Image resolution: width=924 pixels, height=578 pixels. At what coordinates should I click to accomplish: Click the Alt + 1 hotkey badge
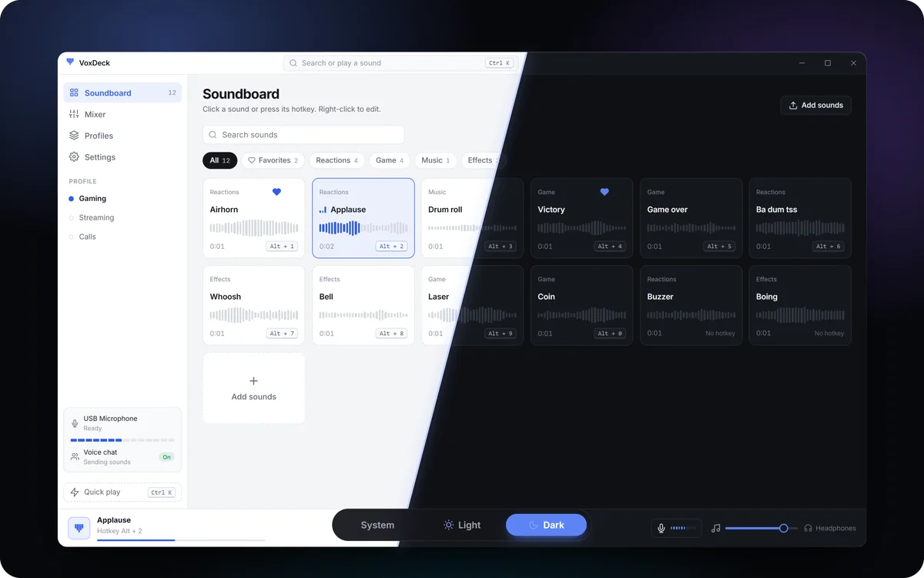point(282,247)
